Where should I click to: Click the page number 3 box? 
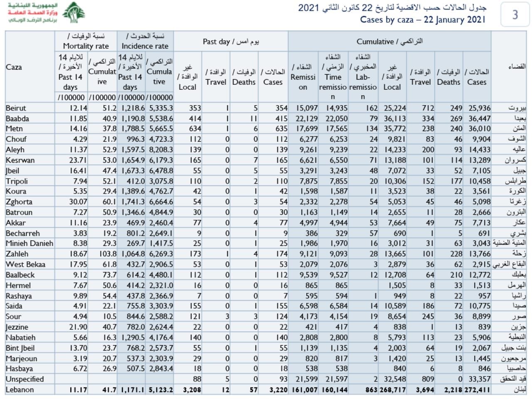pyautogui.click(x=515, y=15)
